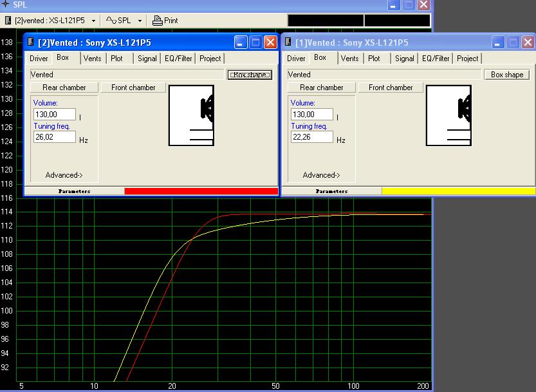
Task: Click red color bar in [2]Vented window
Action: (x=201, y=191)
